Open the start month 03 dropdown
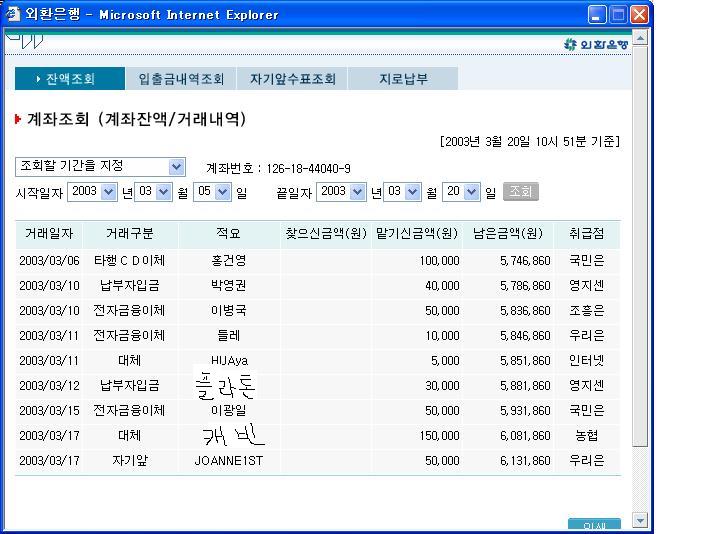This screenshot has width=728, height=534. pos(165,191)
